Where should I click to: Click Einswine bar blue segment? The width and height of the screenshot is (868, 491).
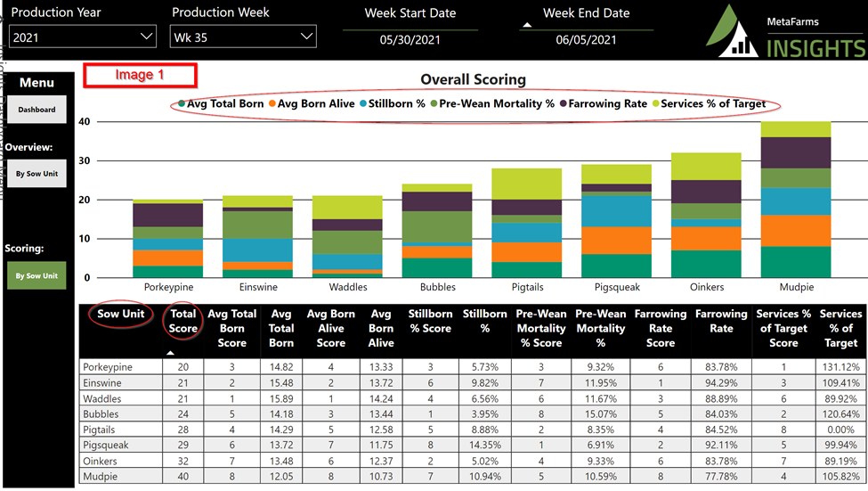pyautogui.click(x=257, y=250)
